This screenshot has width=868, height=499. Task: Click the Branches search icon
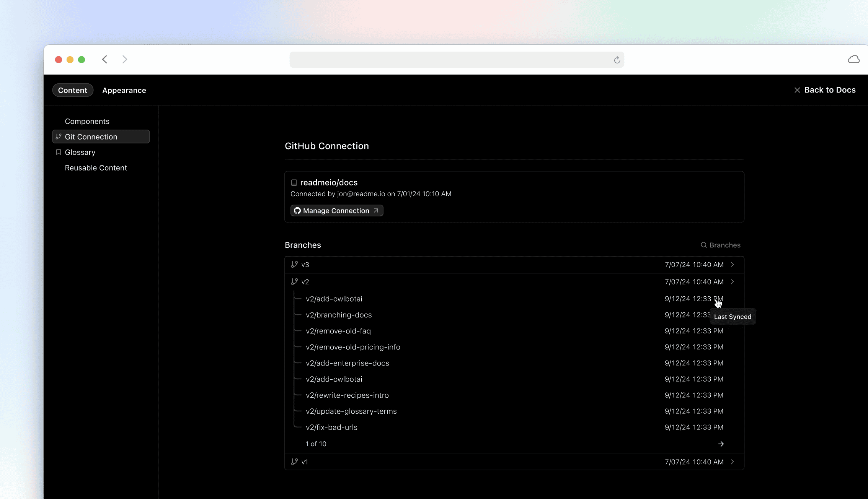[703, 245]
